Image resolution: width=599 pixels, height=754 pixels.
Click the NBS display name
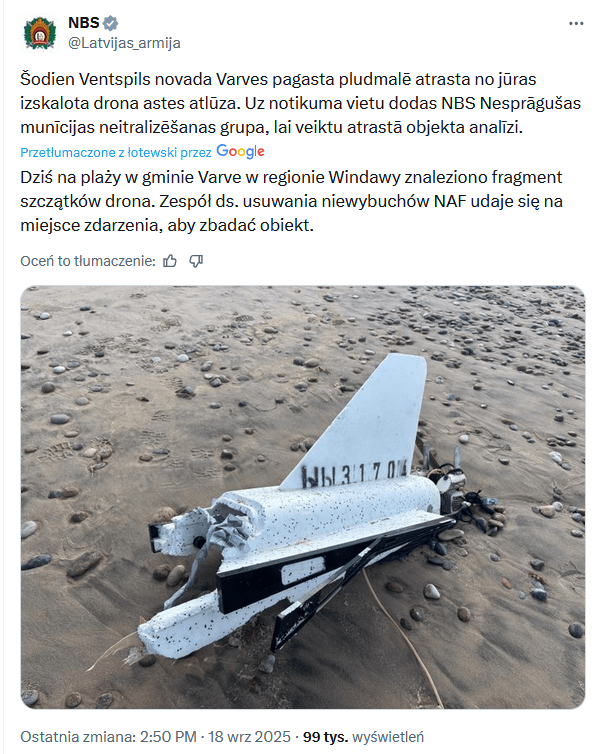point(84,23)
